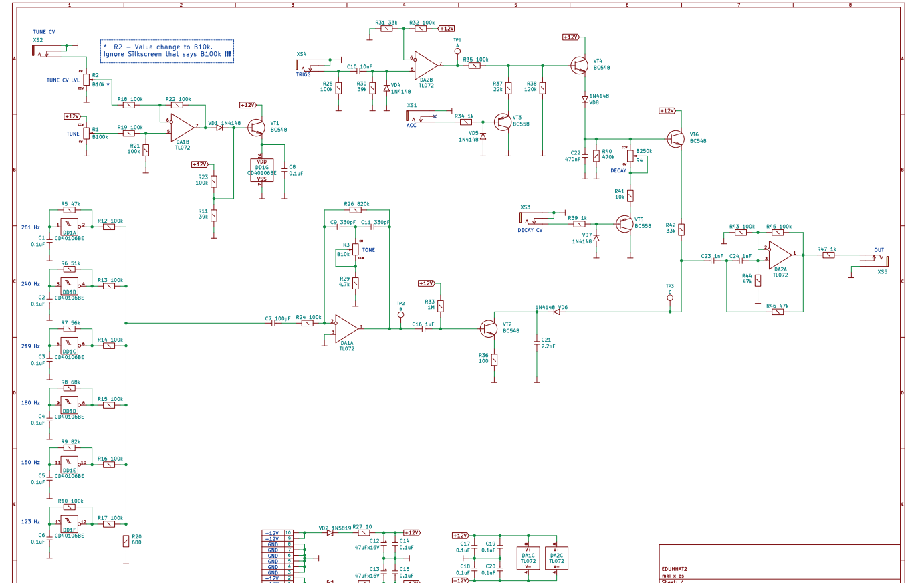The image size is (924, 583).
Task: Select the DA2B TL072 op-amp triangle
Action: pyautogui.click(x=425, y=64)
